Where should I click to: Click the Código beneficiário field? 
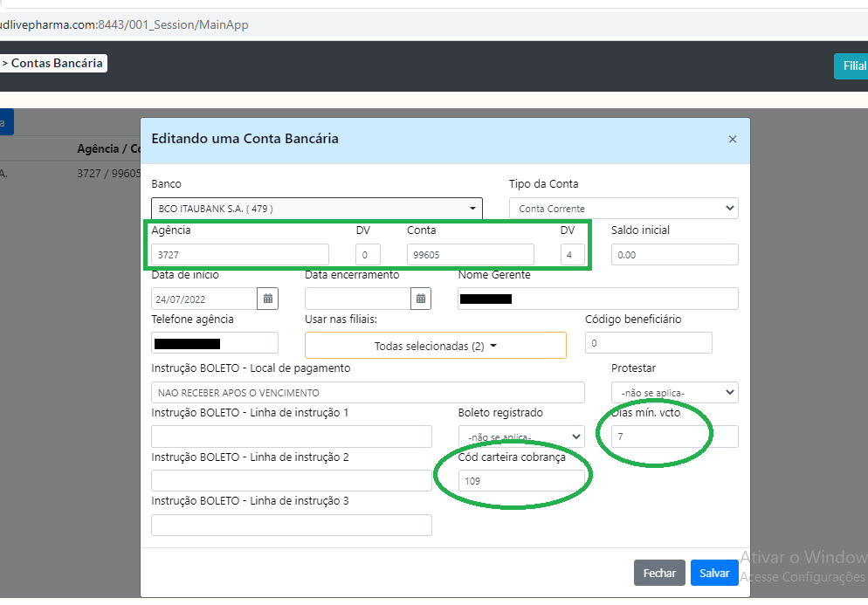648,343
